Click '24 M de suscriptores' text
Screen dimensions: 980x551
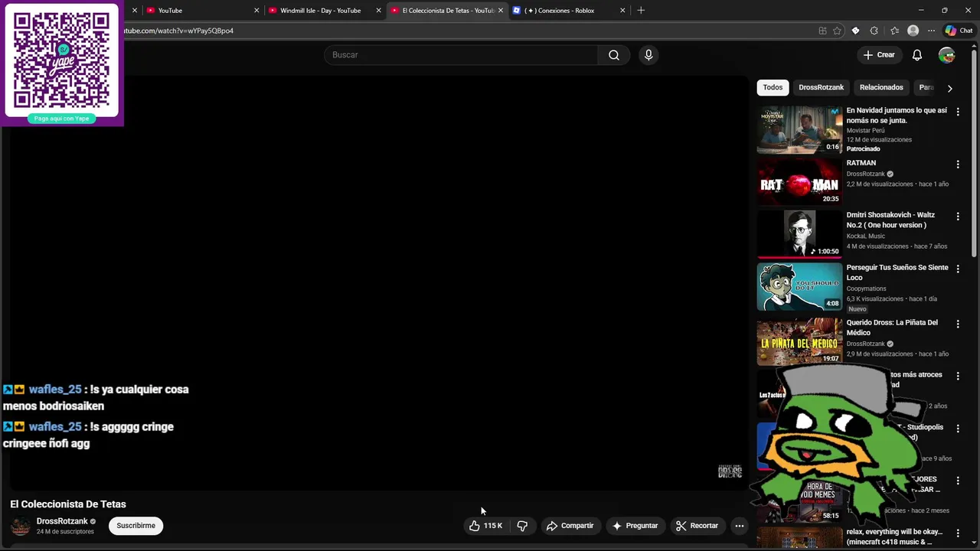coord(65,532)
